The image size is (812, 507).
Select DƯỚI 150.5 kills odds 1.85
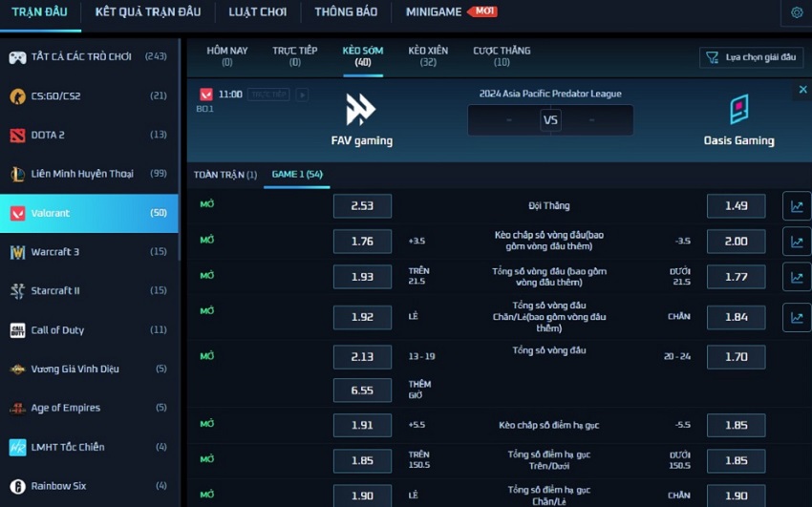click(736, 460)
